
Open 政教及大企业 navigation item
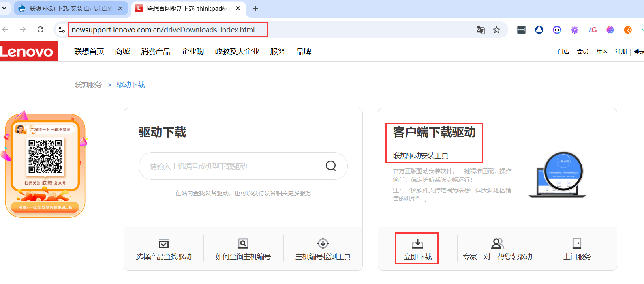tap(237, 51)
